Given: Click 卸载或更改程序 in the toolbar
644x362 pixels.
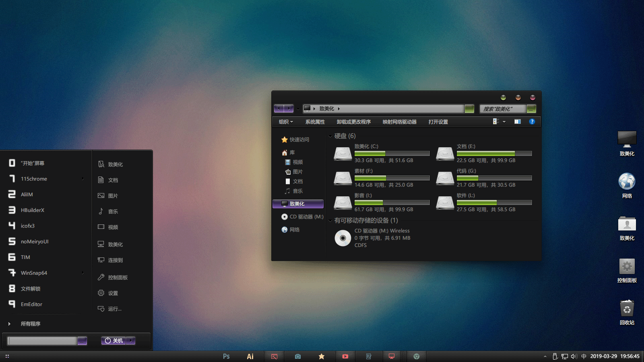Looking at the screenshot, I should pyautogui.click(x=353, y=122).
